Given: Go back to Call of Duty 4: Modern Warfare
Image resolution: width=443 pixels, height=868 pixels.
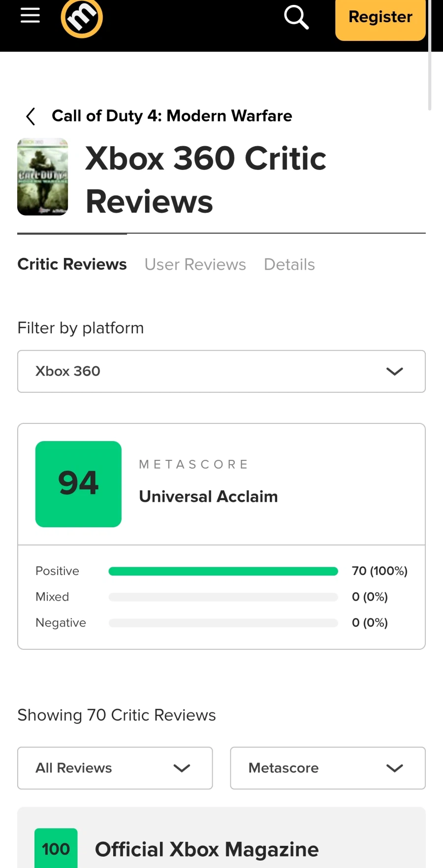Looking at the screenshot, I should [172, 116].
